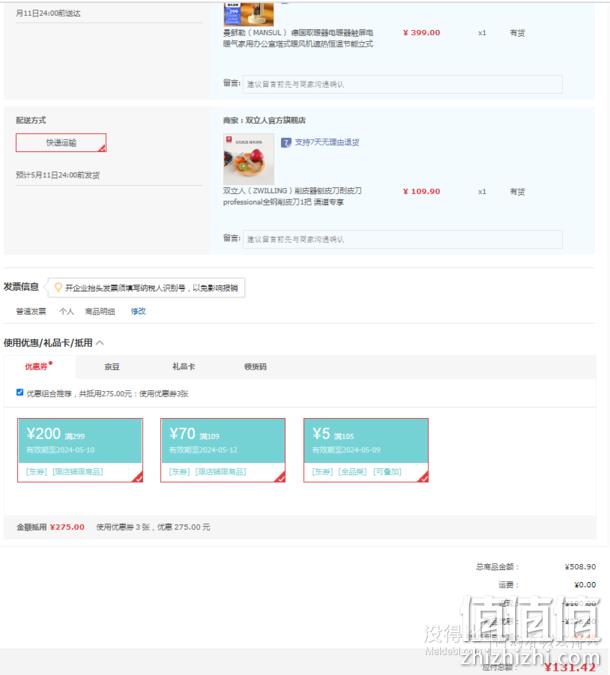Collapse the 使用优惠/礼品卡/抵用 section
This screenshot has height=675, width=610.
point(100,343)
